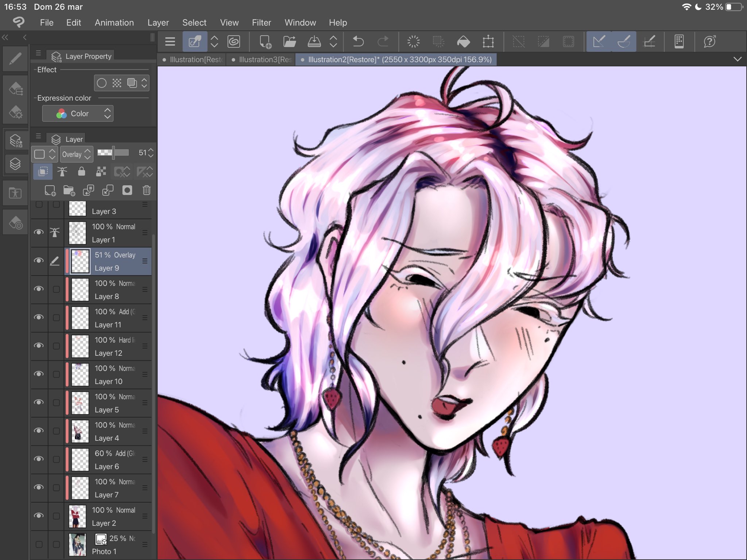Viewport: 747px width, 560px height.
Task: Toggle visibility of Layer 12
Action: click(39, 346)
